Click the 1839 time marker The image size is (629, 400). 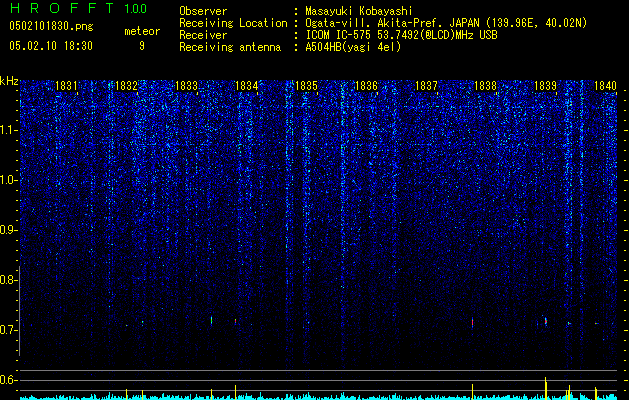click(x=546, y=86)
